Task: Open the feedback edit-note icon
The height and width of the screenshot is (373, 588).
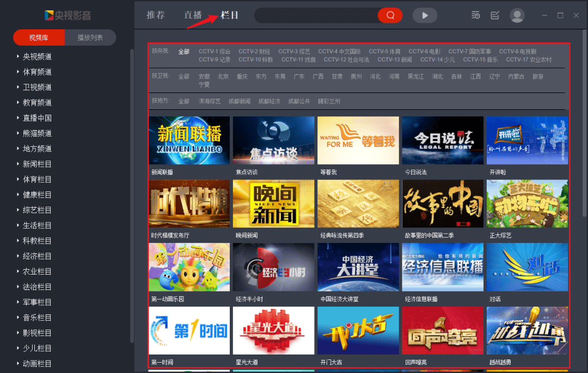Action: point(495,15)
